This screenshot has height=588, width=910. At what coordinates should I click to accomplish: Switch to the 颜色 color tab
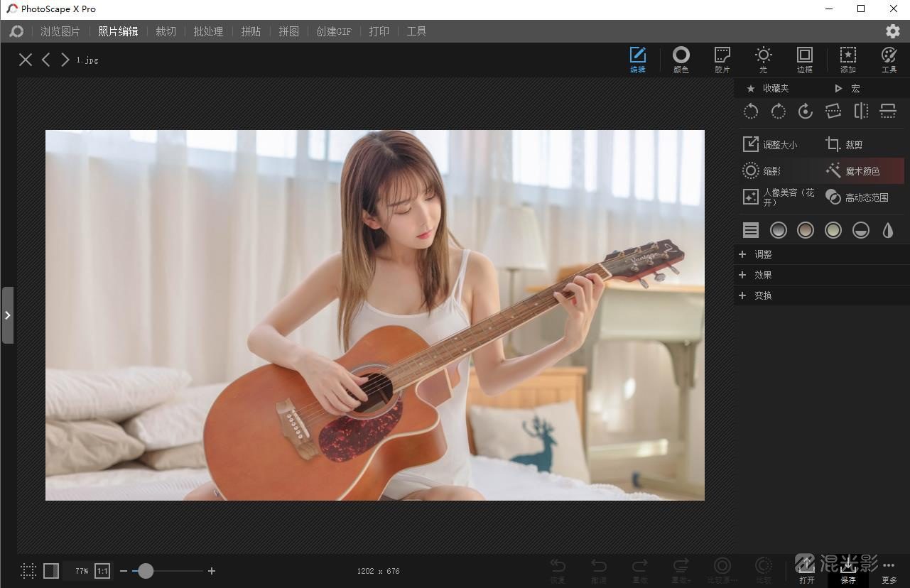681,60
